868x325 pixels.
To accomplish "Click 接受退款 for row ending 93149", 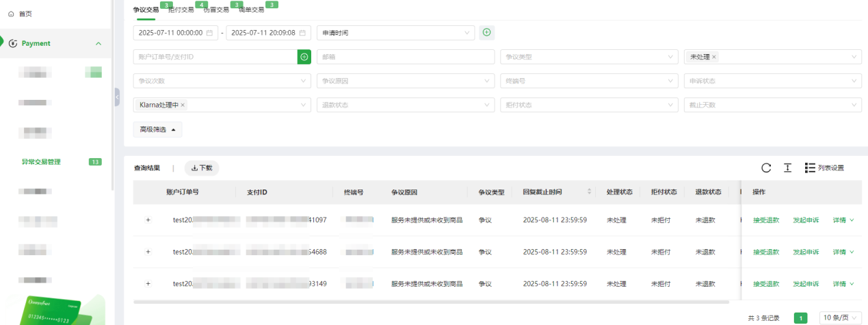I will (x=766, y=283).
